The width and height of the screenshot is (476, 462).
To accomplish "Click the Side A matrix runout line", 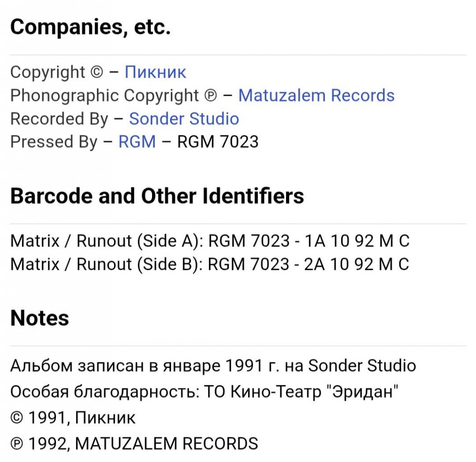I will coord(210,241).
